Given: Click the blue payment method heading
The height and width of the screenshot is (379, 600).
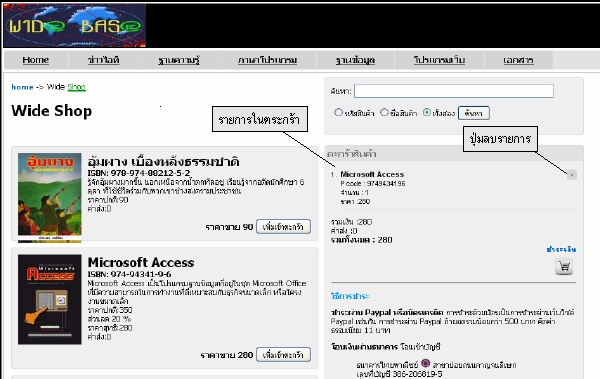Looking at the screenshot, I should pyautogui.click(x=350, y=296).
